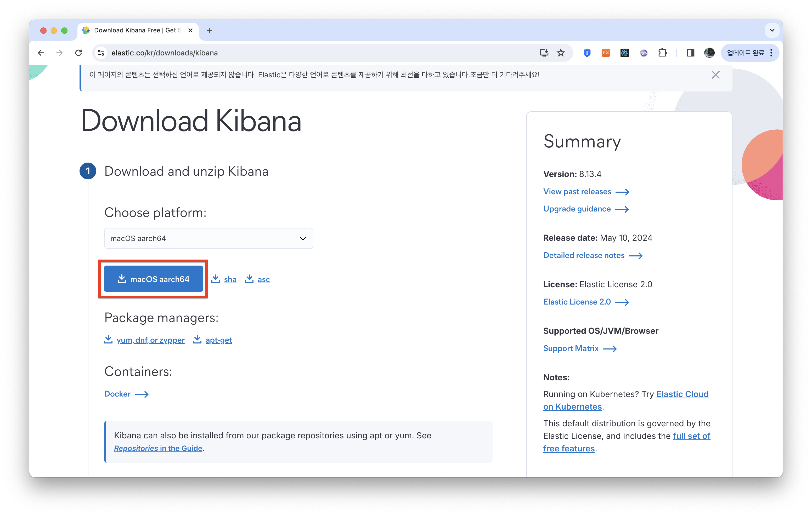Reload the page

(x=78, y=53)
